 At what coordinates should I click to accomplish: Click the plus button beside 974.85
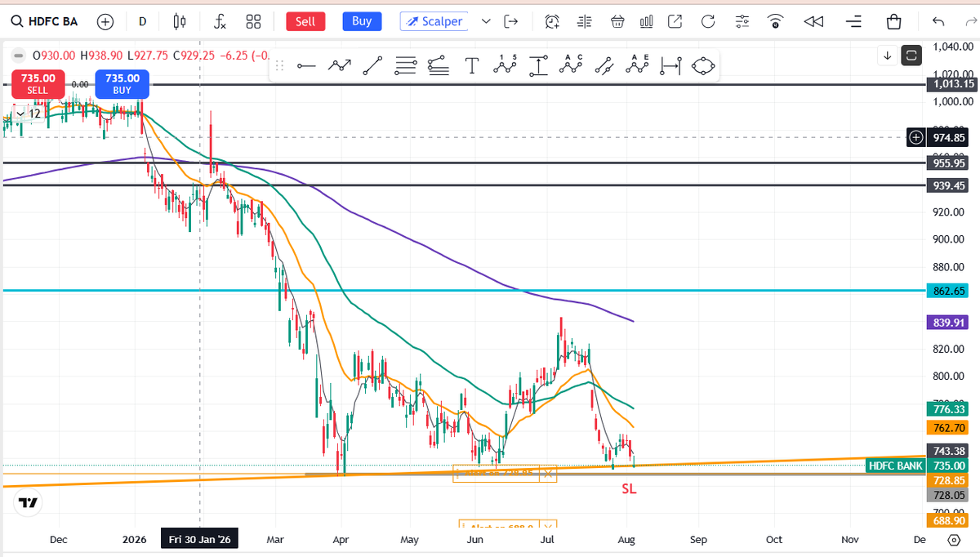pos(916,137)
